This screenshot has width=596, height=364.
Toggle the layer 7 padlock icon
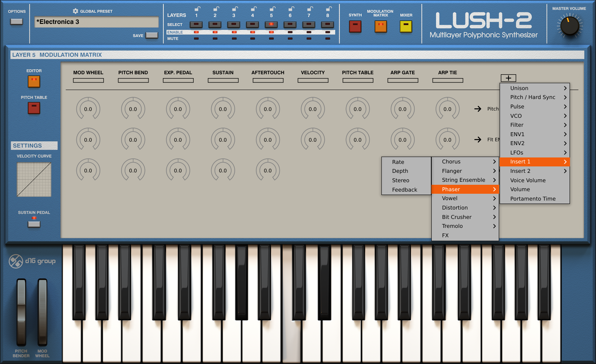(x=309, y=9)
